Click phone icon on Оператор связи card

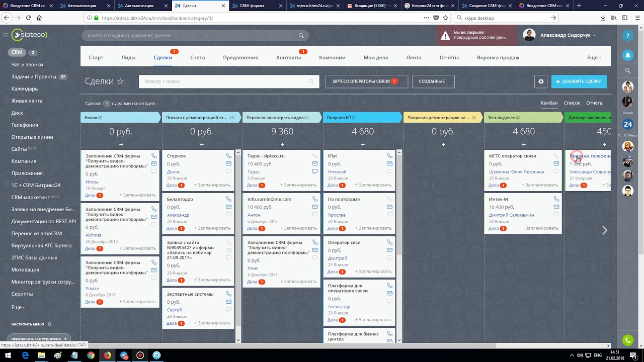(389, 242)
